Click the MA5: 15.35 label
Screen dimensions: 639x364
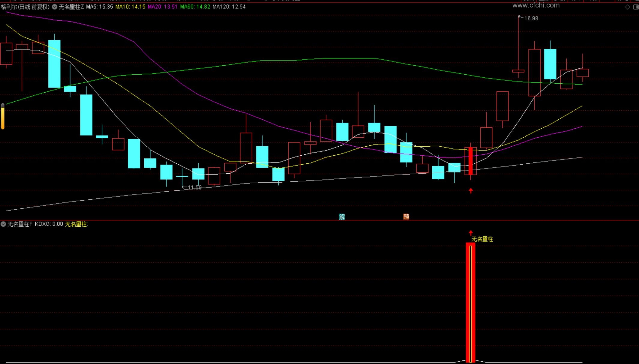(100, 7)
